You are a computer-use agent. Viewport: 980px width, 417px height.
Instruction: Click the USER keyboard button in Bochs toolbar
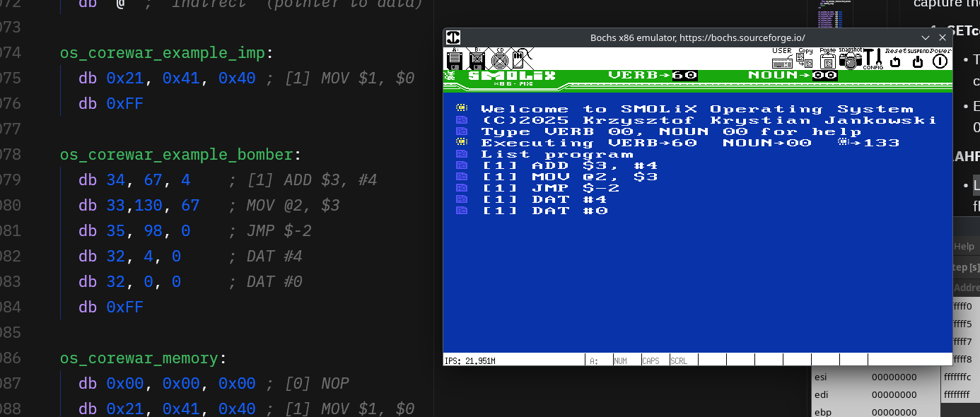pyautogui.click(x=782, y=59)
